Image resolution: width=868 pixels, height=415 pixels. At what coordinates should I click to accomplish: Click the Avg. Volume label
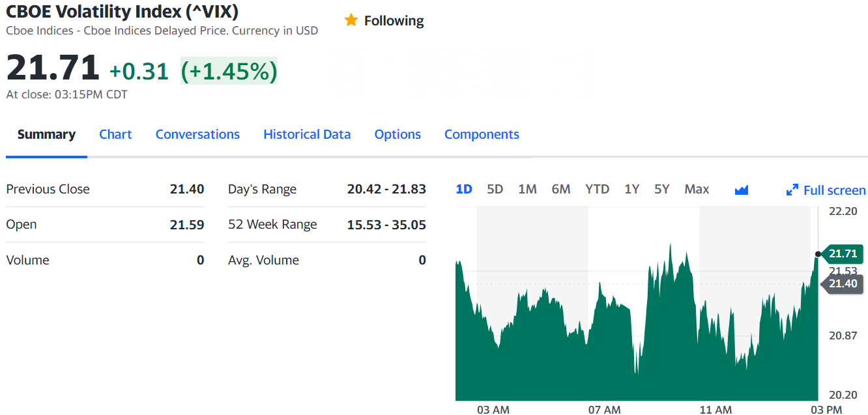coord(263,260)
